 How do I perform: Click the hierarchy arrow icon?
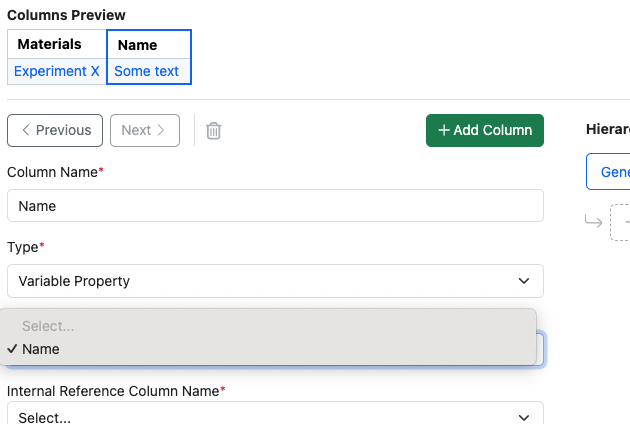(x=593, y=221)
